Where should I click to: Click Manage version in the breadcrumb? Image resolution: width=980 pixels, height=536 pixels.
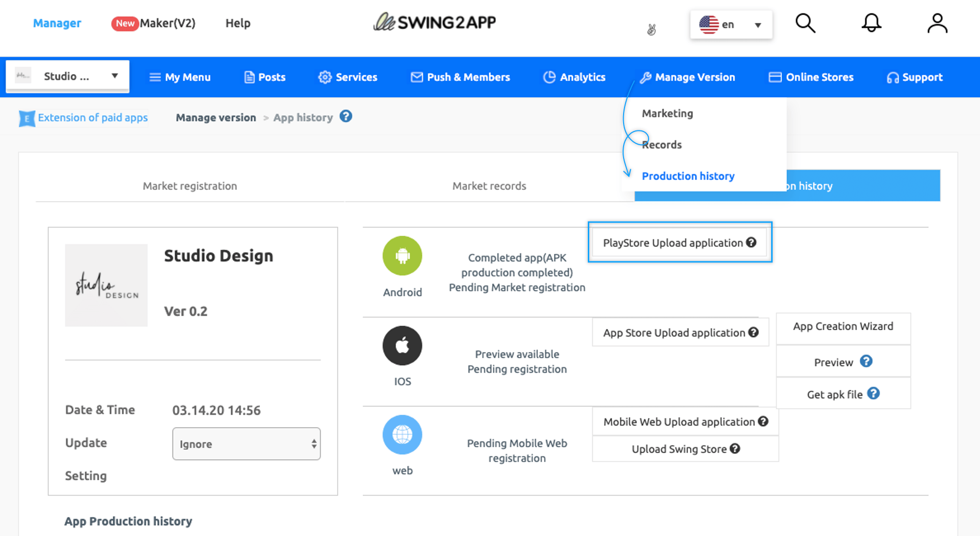(216, 118)
